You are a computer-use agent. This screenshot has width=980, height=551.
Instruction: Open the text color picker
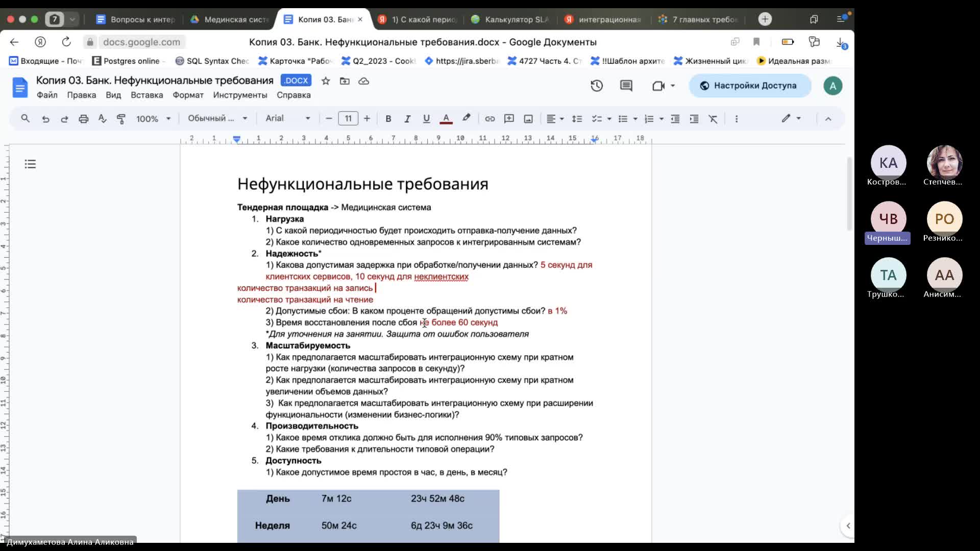point(446,119)
